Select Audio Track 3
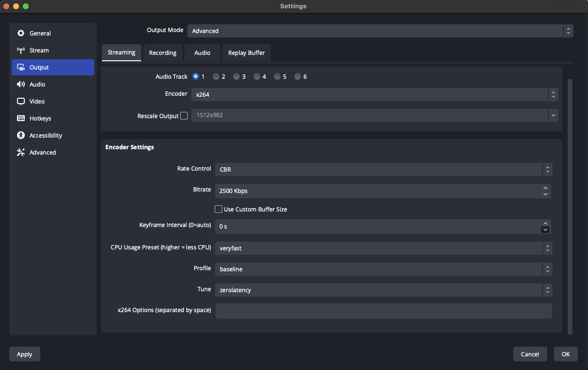 click(236, 76)
